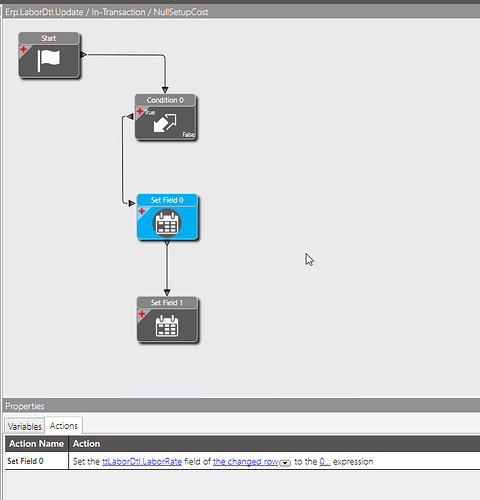Click the Condition 0 node title
Screen dimensions: 480x500
pos(165,100)
